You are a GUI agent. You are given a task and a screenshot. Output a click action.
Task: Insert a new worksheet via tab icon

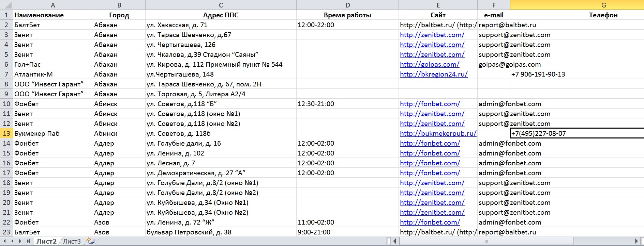pos(91,241)
